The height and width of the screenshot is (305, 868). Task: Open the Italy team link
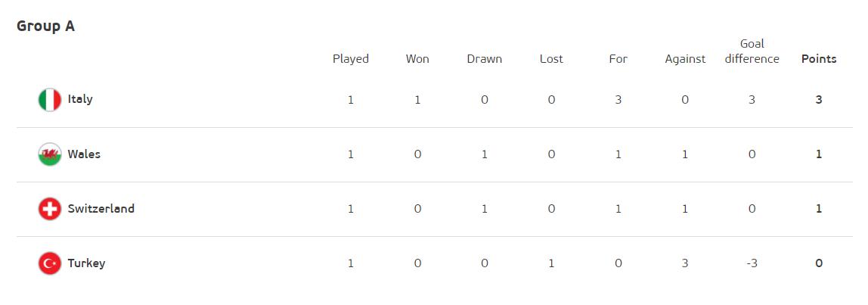coord(80,99)
